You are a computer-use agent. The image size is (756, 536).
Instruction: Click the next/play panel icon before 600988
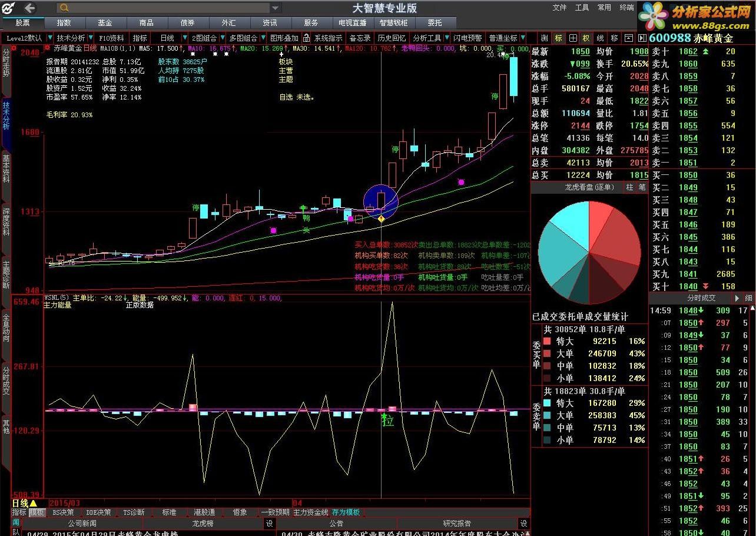tap(642, 38)
